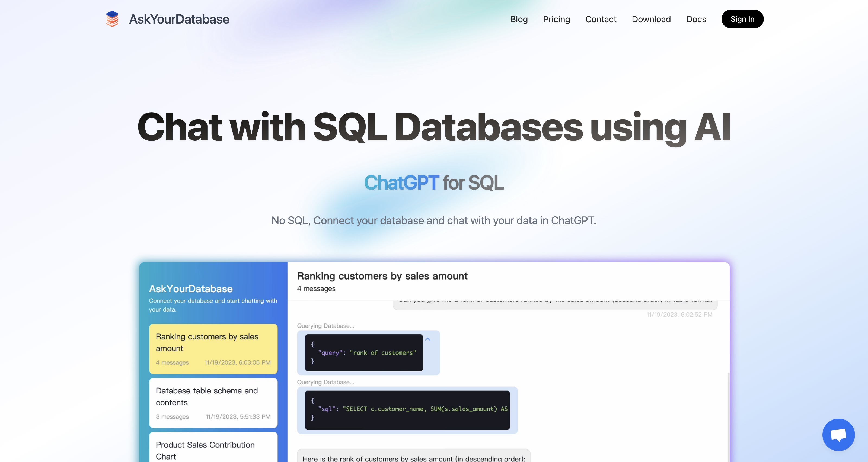Screen dimensions: 868x462
Task: Click the Sign In button
Action: tap(742, 19)
